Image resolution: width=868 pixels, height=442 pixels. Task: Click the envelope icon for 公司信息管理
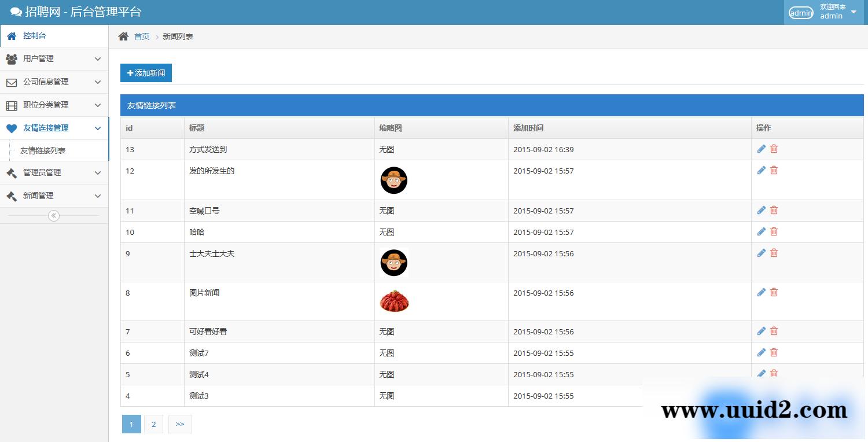point(11,82)
